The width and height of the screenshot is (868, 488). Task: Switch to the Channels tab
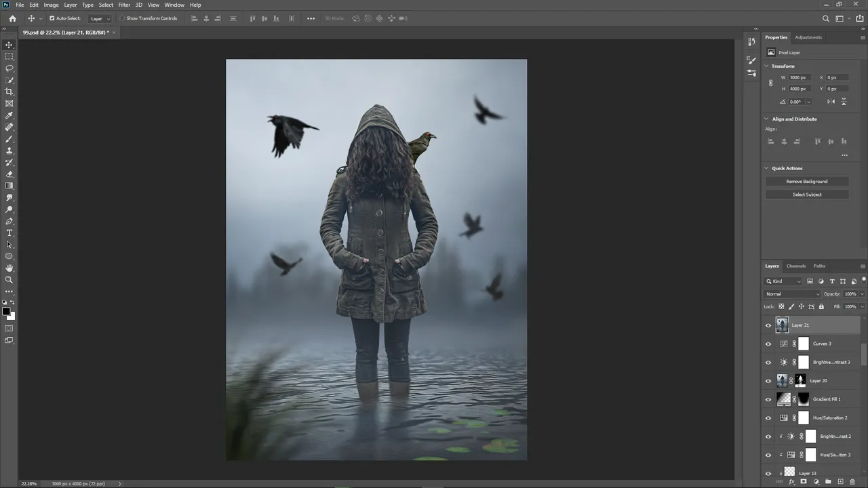click(x=796, y=266)
